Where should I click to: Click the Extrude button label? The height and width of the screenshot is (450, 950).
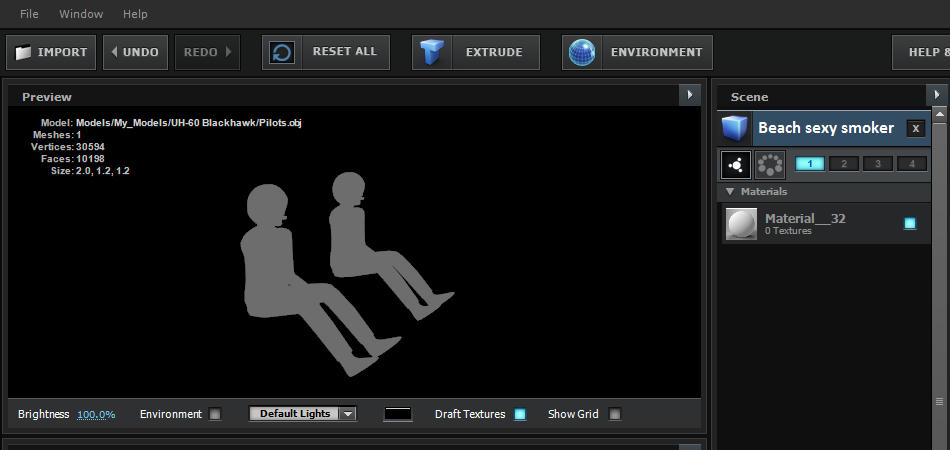pos(494,52)
